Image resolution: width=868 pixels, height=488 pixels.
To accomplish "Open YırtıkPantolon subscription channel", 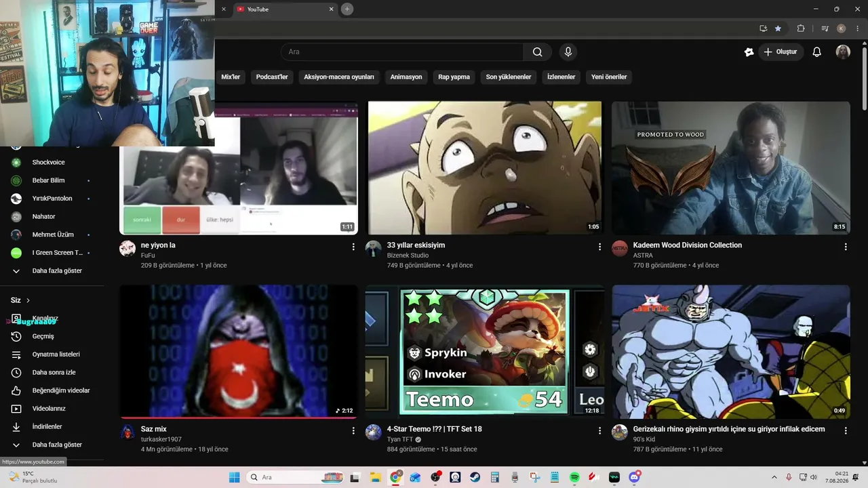I will click(x=52, y=199).
